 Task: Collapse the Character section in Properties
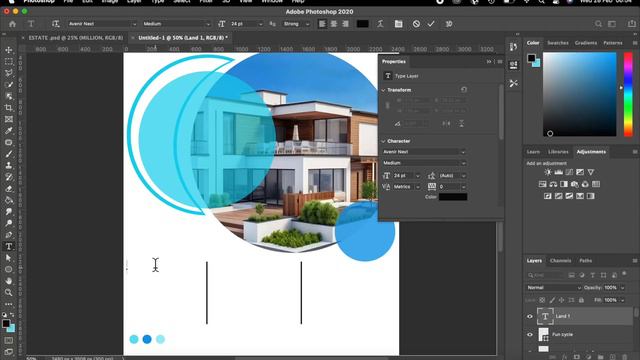pyautogui.click(x=383, y=141)
